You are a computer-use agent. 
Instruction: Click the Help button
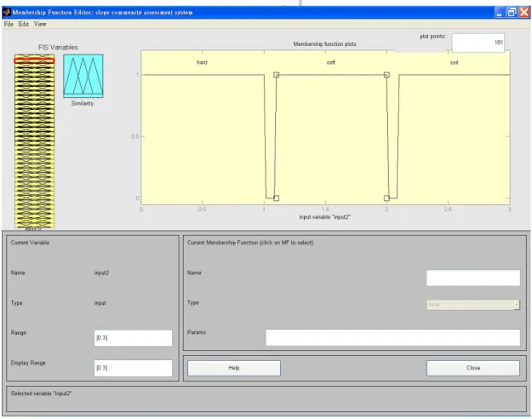[234, 368]
